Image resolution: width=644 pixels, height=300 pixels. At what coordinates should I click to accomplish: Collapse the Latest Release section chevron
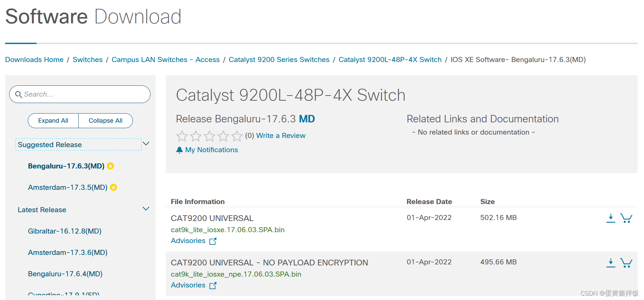(146, 209)
